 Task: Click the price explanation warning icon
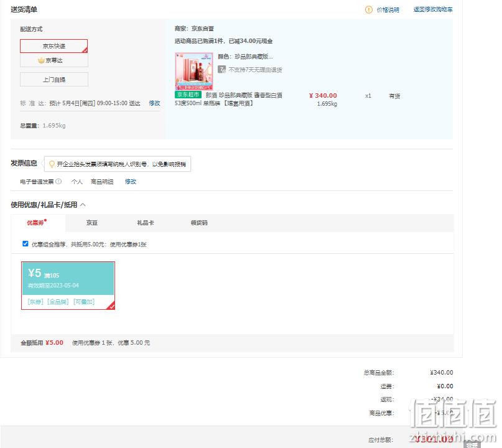(x=368, y=9)
